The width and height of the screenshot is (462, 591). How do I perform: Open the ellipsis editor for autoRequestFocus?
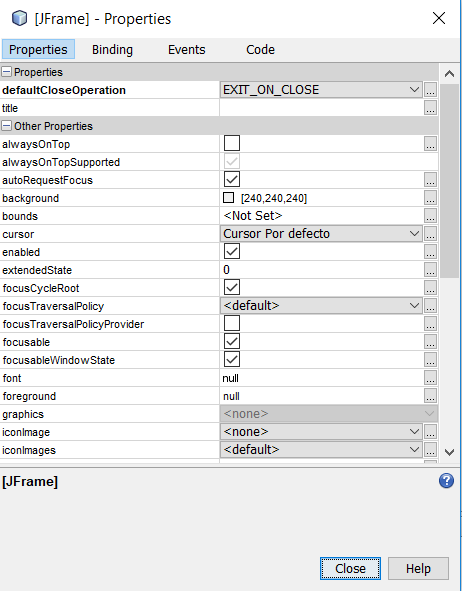point(430,180)
